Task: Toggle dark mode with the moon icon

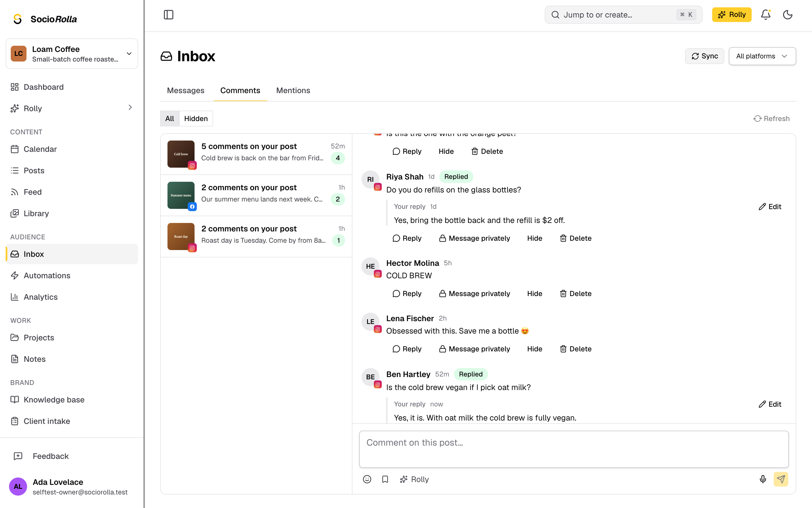Action: pos(787,15)
